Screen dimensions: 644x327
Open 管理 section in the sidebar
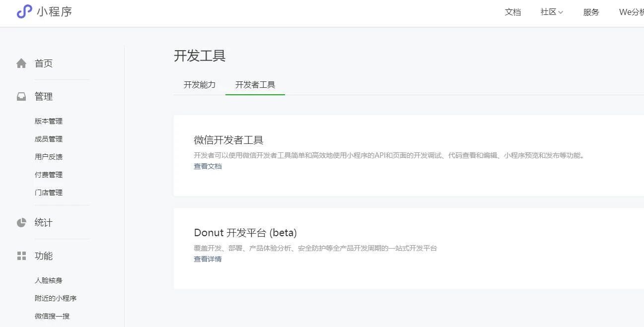pos(44,97)
